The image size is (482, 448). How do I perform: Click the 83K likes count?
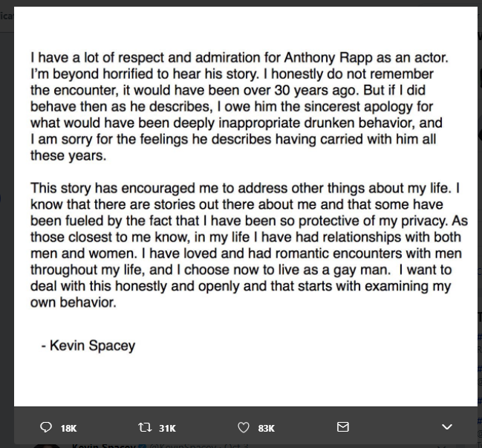coord(266,429)
